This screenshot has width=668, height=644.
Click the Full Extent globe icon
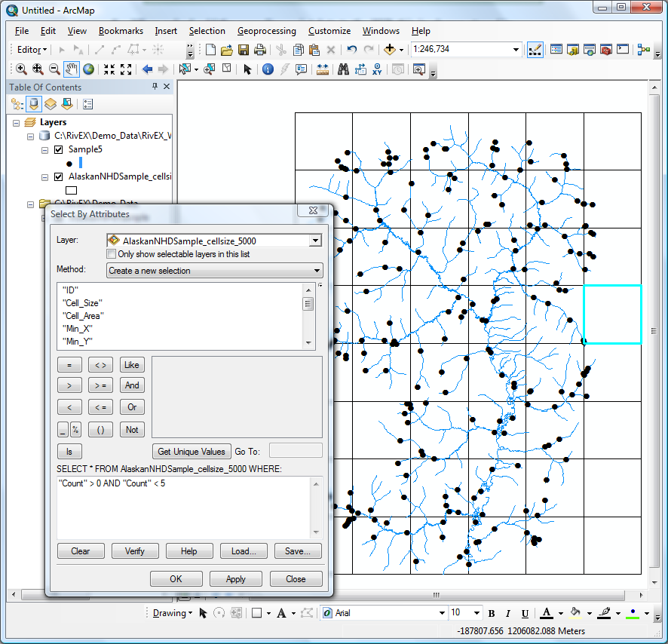88,69
